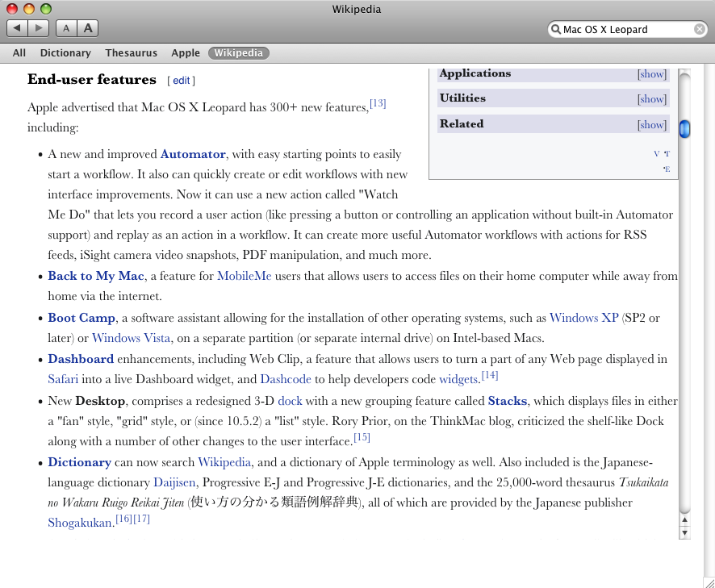Open the MobileMe link

tap(244, 276)
